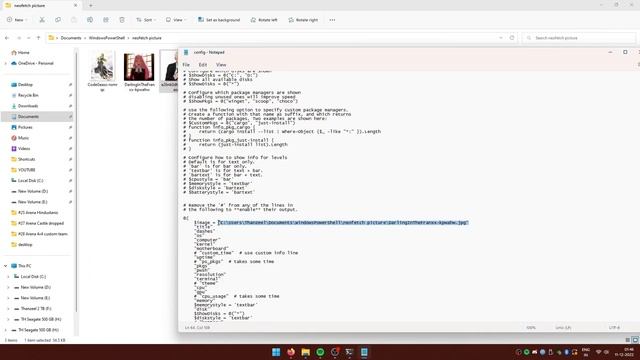
Task: Open Spotify from the taskbar
Action: click(320, 352)
